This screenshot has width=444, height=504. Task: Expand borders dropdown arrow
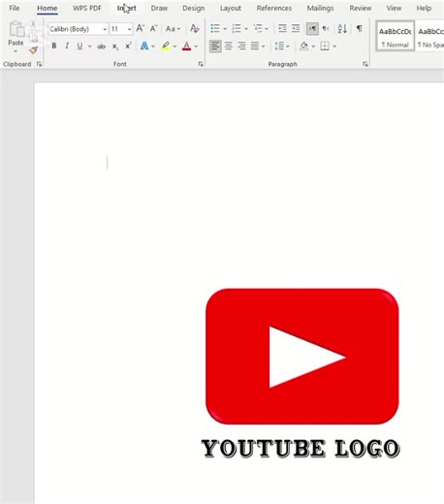pos(334,47)
